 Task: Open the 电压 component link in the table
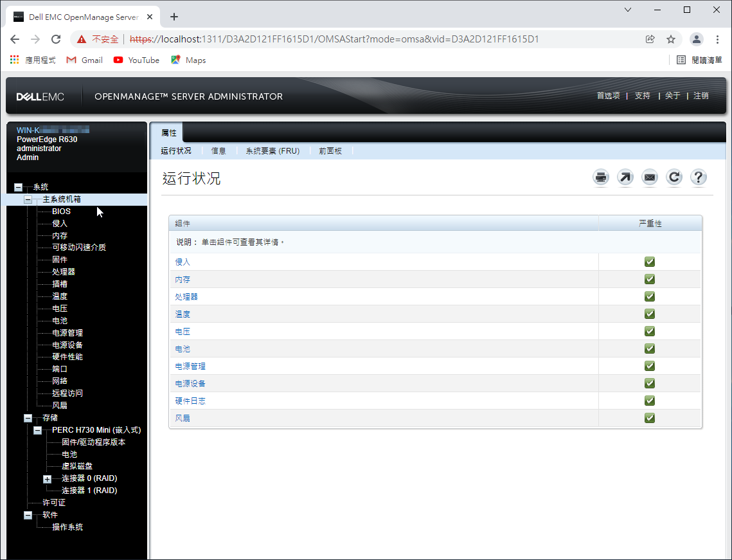183,332
